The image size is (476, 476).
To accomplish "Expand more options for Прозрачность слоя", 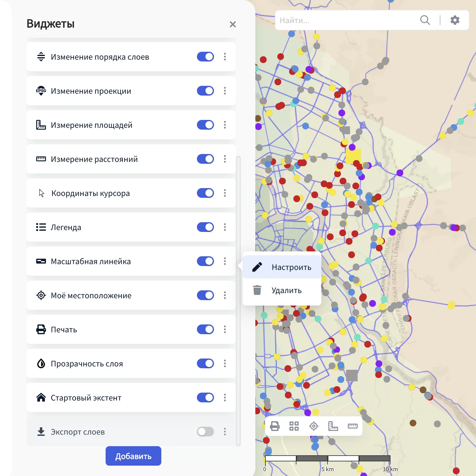I will tap(225, 363).
